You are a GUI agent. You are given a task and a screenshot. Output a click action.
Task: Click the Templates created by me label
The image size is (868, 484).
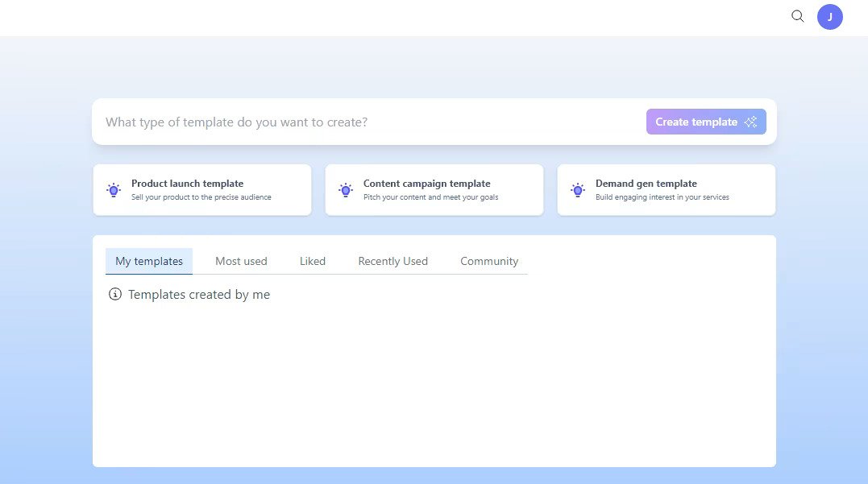[199, 294]
